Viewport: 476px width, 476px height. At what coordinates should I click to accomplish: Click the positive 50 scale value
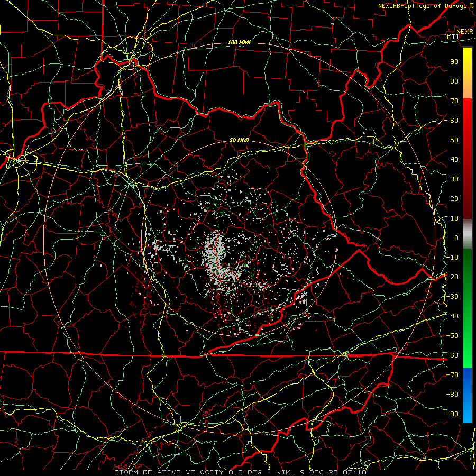454,140
